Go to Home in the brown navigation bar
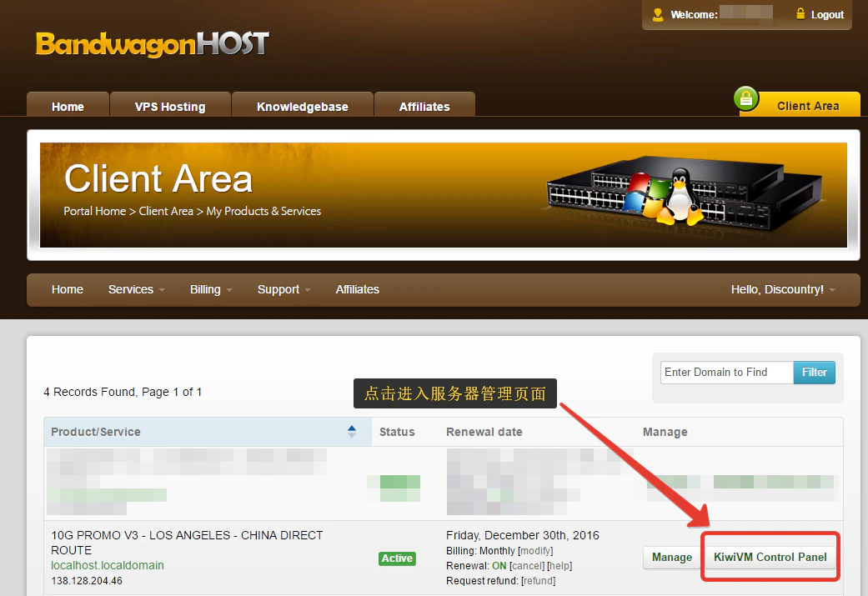The height and width of the screenshot is (596, 868). 68,289
